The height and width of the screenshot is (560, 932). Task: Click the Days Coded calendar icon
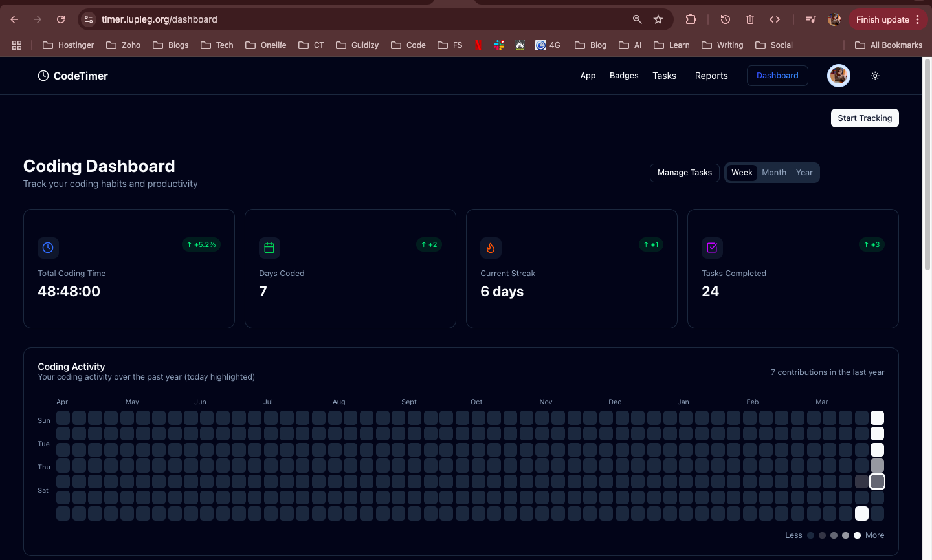(x=269, y=248)
